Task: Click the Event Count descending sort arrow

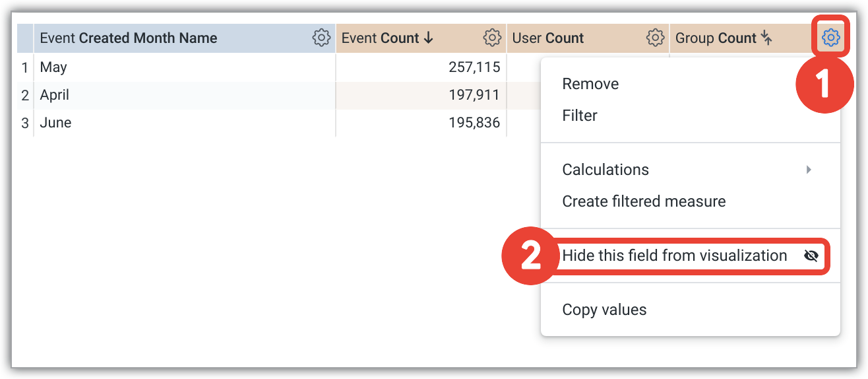Action: click(429, 38)
